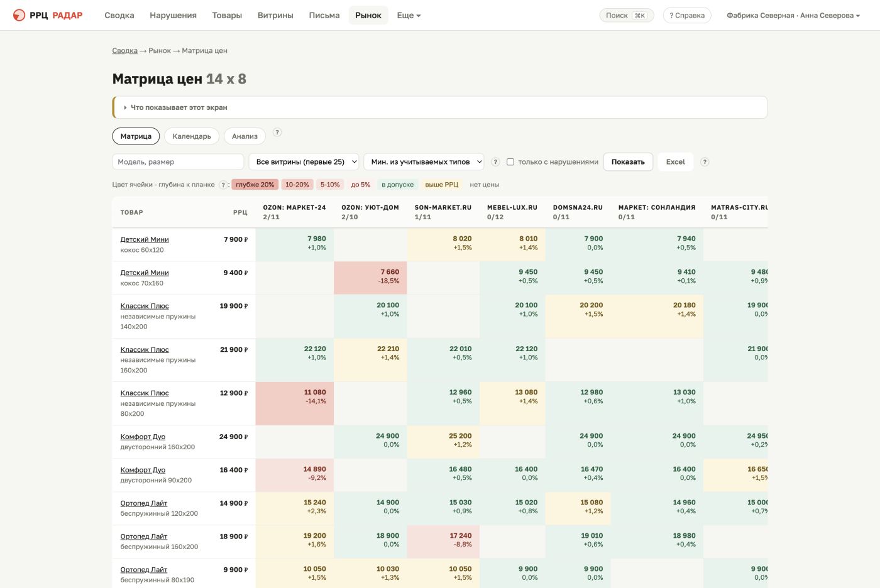Click the 'Модель, размер' search field
The width and height of the screenshot is (880, 588).
tap(178, 162)
